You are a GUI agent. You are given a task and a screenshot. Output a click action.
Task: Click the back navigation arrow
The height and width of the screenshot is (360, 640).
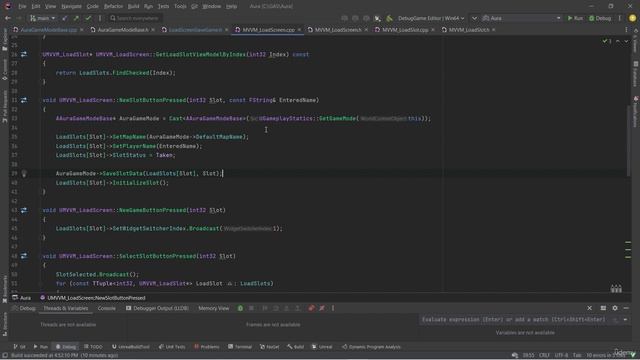pyautogui.click(x=8, y=18)
